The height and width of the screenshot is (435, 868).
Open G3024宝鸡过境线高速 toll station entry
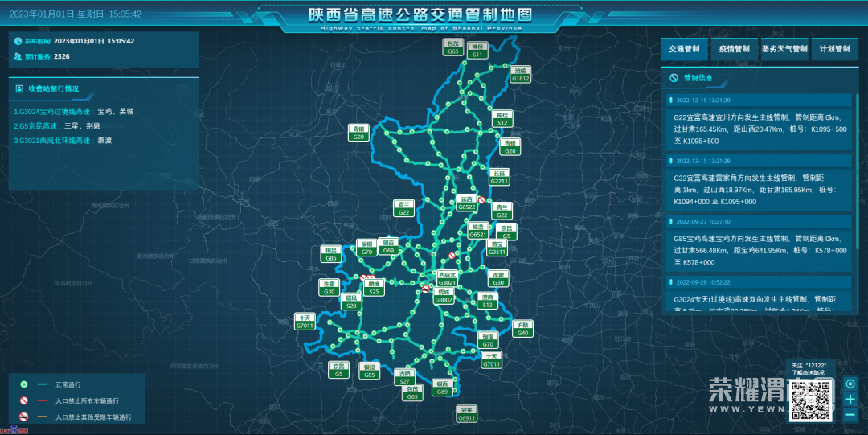[x=74, y=112]
